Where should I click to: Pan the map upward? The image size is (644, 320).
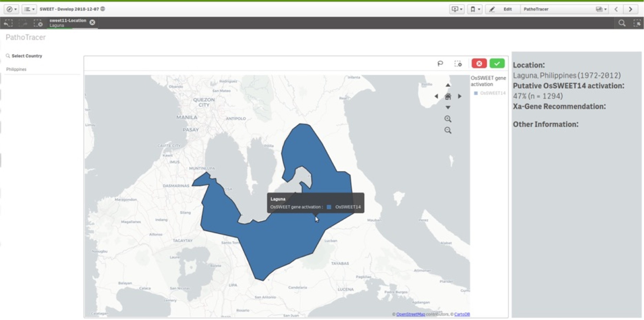448,85
